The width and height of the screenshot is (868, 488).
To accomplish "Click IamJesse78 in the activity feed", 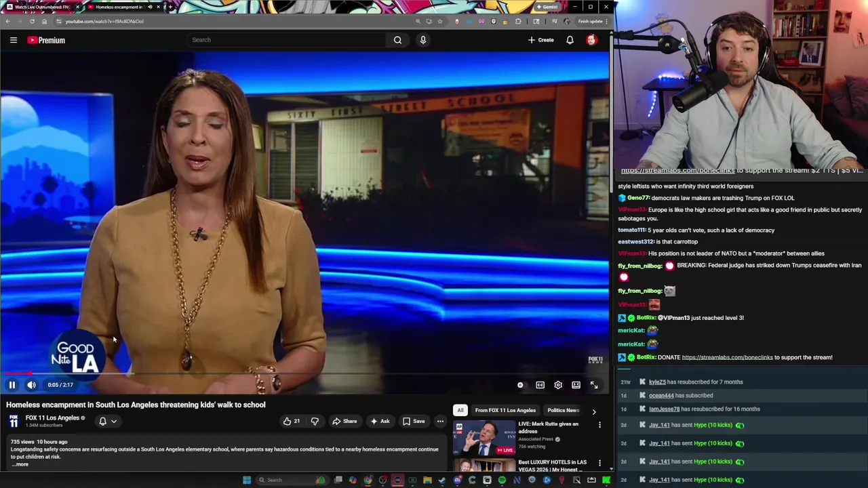I will tap(664, 409).
